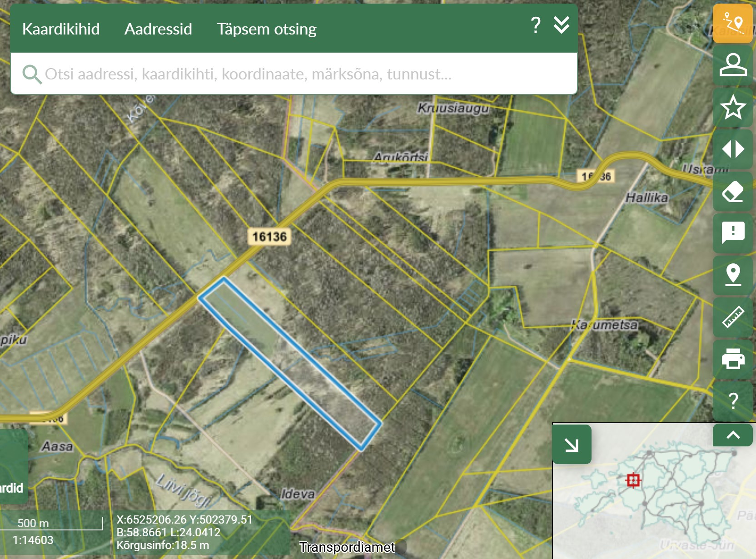Expand the search panel with double chevron
This screenshot has height=559, width=756.
tap(562, 25)
